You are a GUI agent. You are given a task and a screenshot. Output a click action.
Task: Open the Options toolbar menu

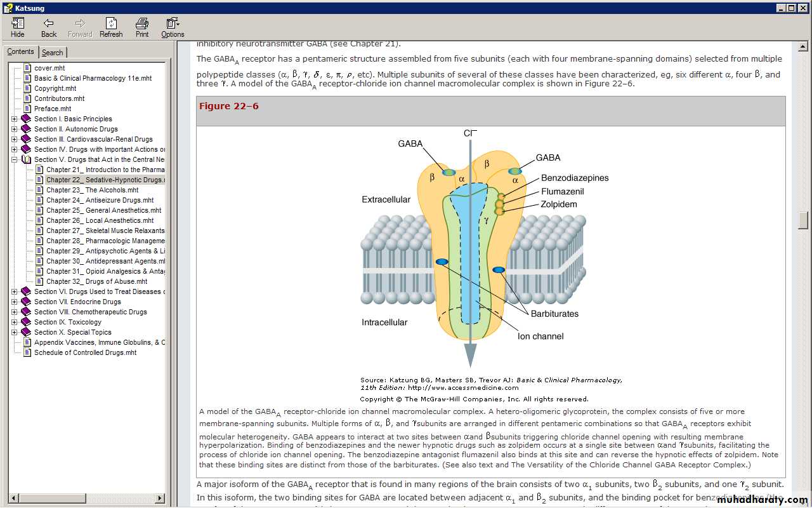click(x=172, y=27)
